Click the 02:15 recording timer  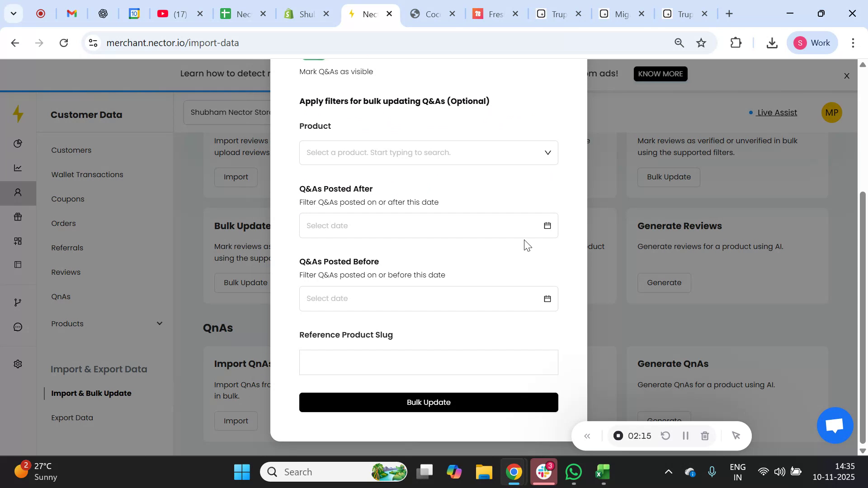(x=640, y=436)
